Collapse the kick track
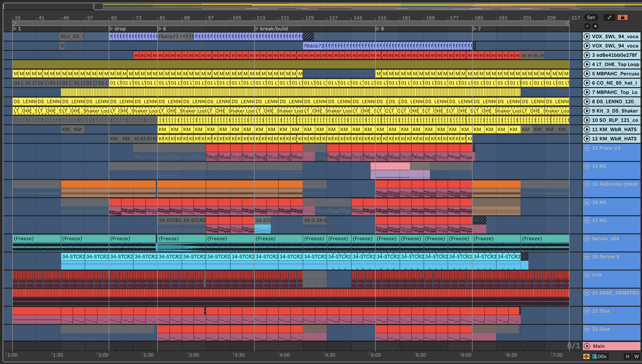The height and width of the screenshot is (364, 642). pyautogui.click(x=587, y=275)
